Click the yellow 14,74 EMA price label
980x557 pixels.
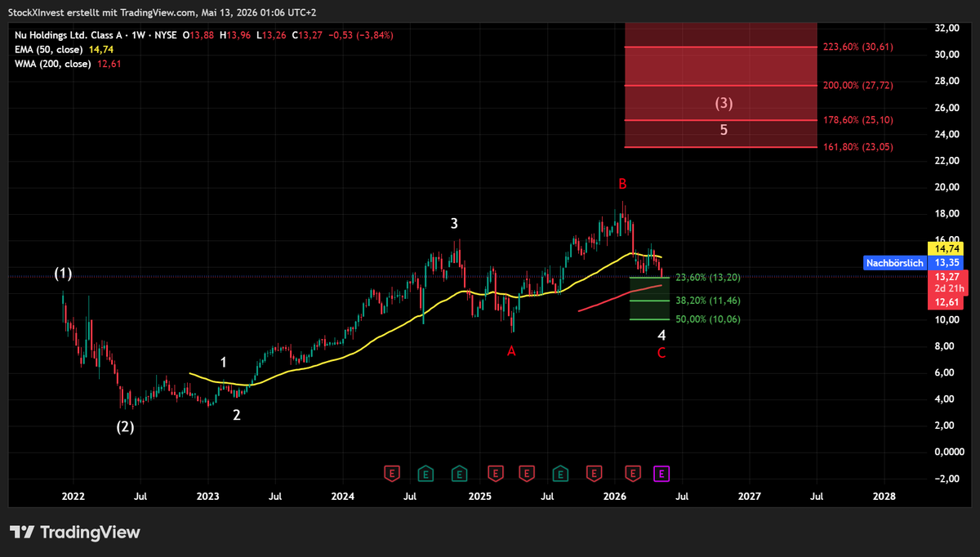[x=947, y=248]
